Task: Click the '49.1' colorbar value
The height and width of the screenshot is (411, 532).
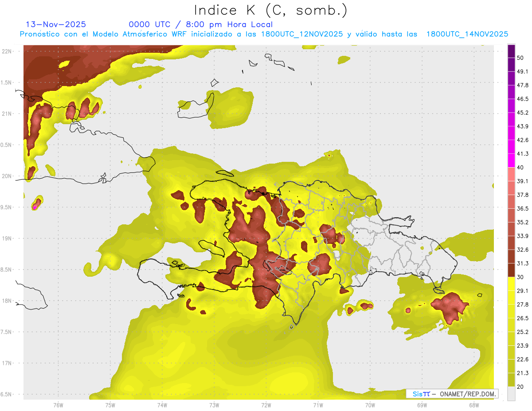Action: coord(523,71)
